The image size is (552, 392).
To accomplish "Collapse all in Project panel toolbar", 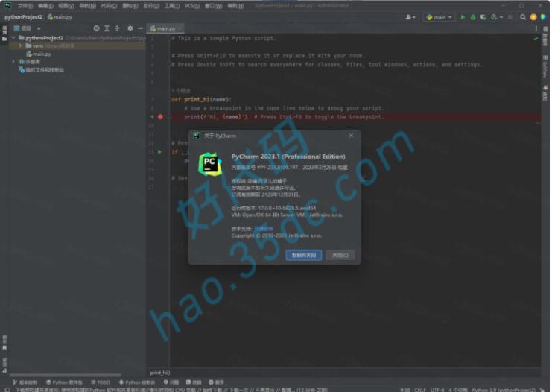I will click(117, 28).
